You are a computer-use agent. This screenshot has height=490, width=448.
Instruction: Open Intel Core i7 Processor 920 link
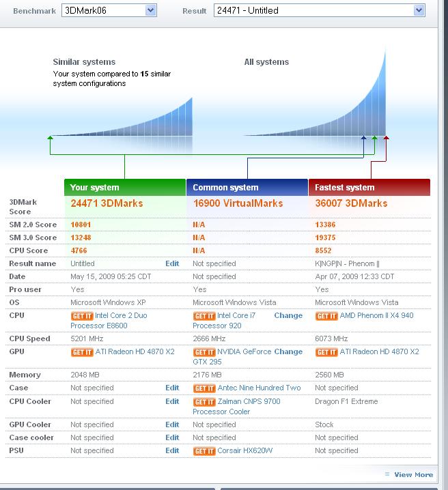pos(224,321)
